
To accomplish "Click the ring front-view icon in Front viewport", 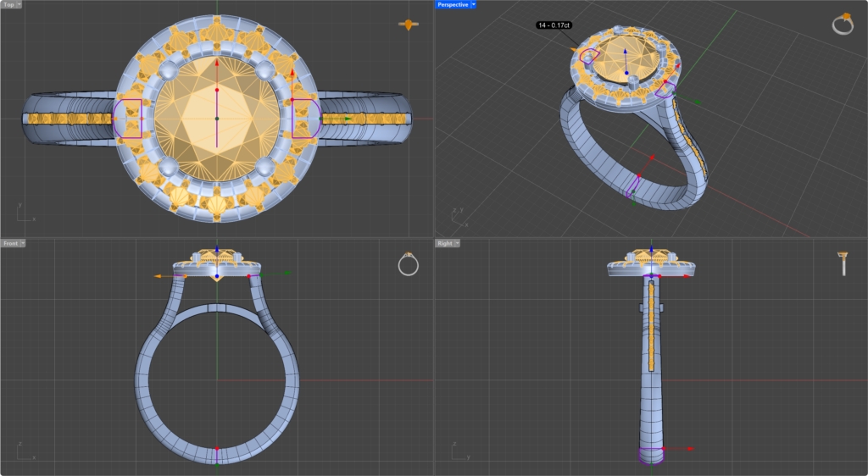I will pyautogui.click(x=408, y=264).
